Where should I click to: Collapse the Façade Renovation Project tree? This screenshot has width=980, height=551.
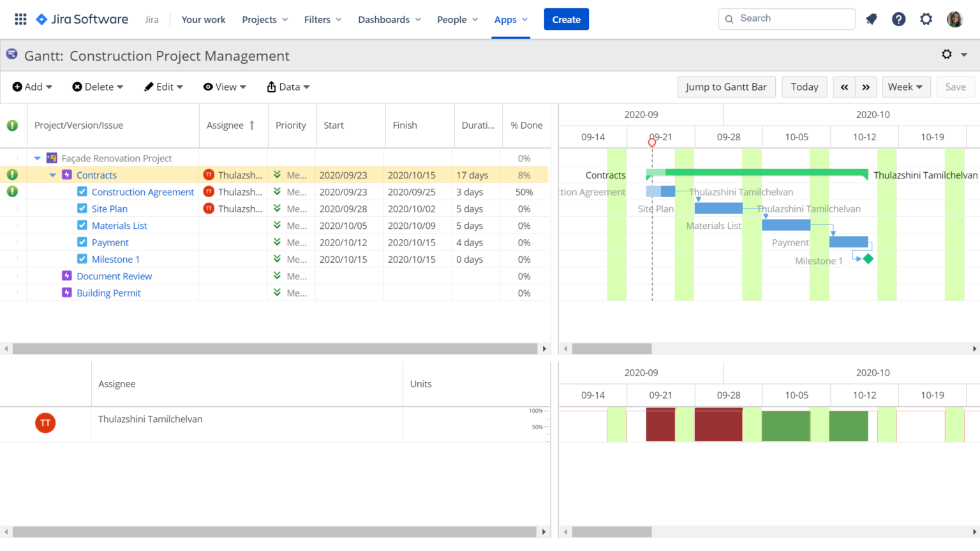pyautogui.click(x=37, y=158)
